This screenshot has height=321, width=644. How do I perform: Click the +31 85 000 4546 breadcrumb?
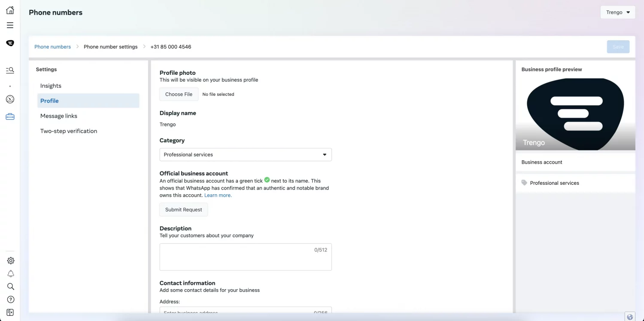tap(171, 47)
